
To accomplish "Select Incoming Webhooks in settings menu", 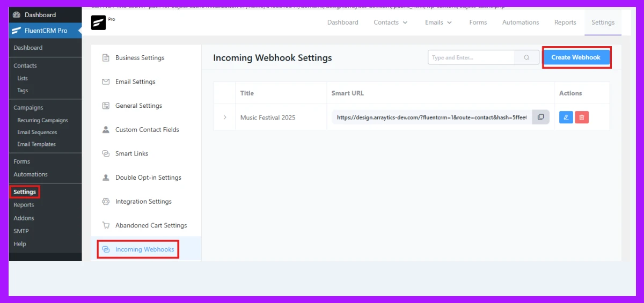I will point(147,249).
